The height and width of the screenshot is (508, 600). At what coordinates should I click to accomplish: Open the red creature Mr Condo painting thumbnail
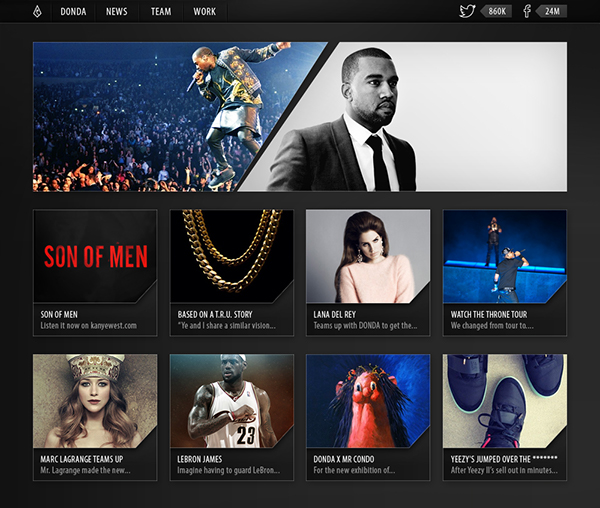click(368, 401)
